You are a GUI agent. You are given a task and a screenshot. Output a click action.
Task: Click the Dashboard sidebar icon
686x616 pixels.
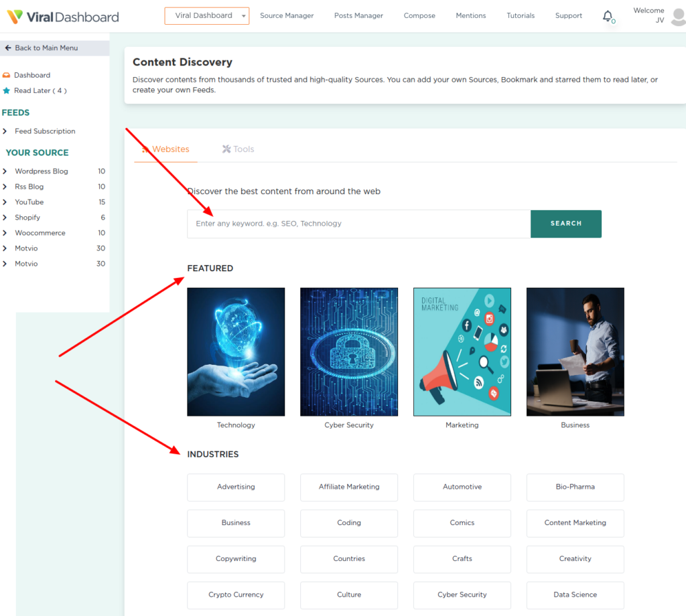point(6,75)
